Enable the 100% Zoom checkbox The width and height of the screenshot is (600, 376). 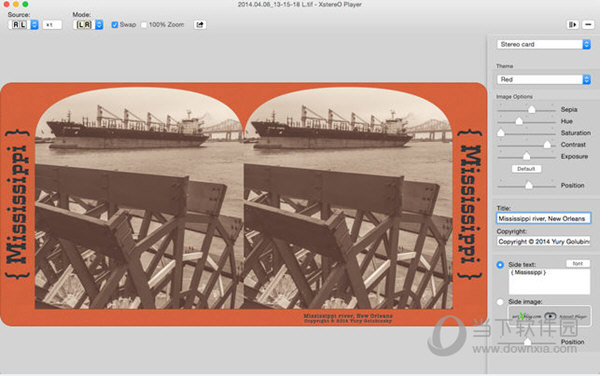tap(144, 25)
